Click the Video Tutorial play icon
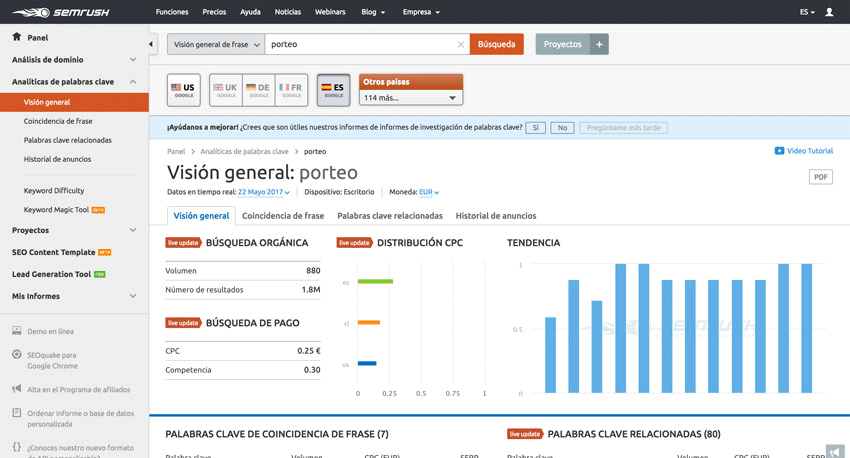Screen dimensions: 850x458 point(779,151)
